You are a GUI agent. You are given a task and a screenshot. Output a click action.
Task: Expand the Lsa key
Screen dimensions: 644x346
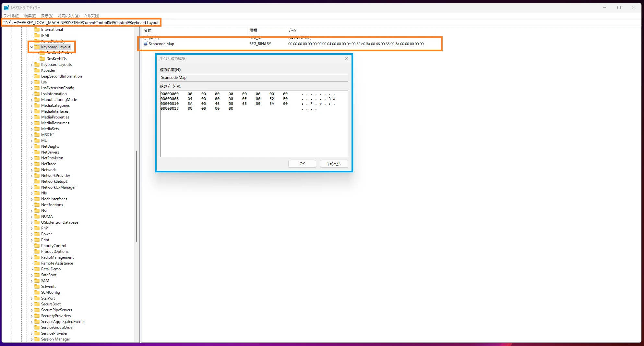tap(31, 82)
